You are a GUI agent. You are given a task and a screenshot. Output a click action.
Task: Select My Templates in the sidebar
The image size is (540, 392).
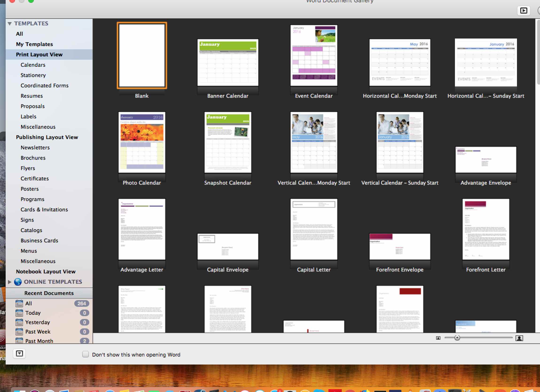point(34,44)
